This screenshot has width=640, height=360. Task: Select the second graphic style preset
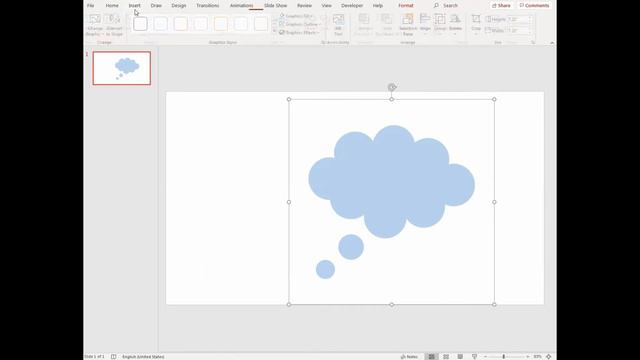click(x=160, y=24)
